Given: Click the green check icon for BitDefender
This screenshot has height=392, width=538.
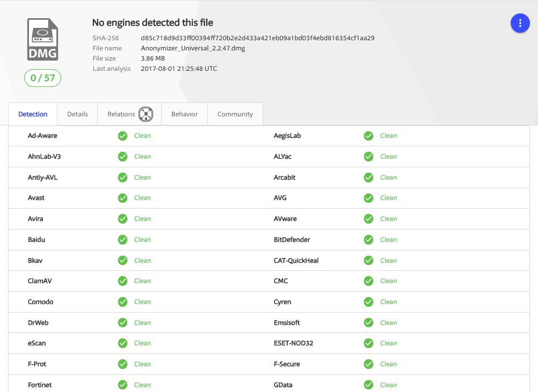Looking at the screenshot, I should [x=368, y=240].
